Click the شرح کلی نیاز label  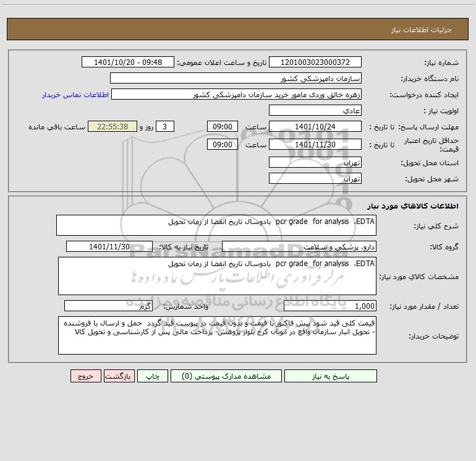(x=436, y=226)
